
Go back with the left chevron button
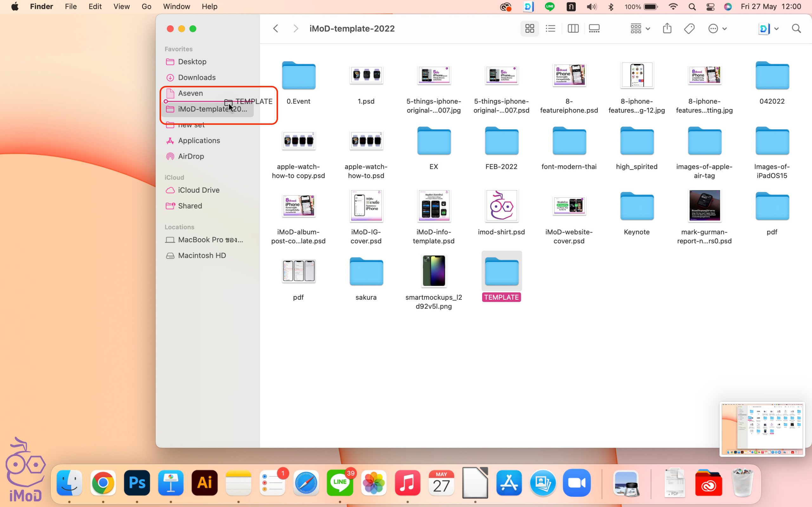point(275,29)
